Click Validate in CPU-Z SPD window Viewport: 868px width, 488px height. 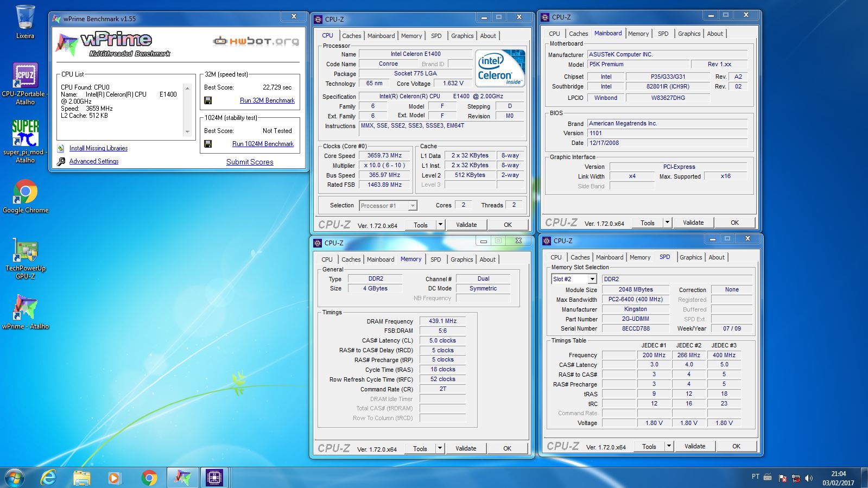click(695, 446)
